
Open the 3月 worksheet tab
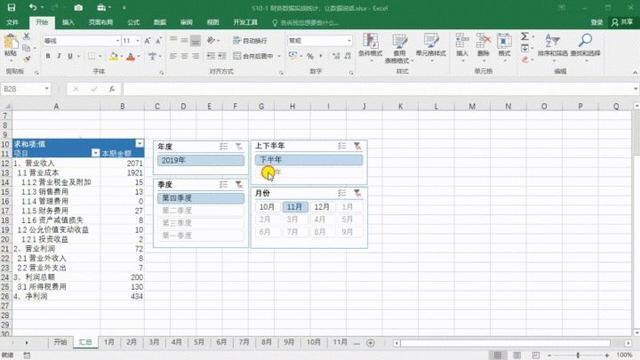coord(154,342)
